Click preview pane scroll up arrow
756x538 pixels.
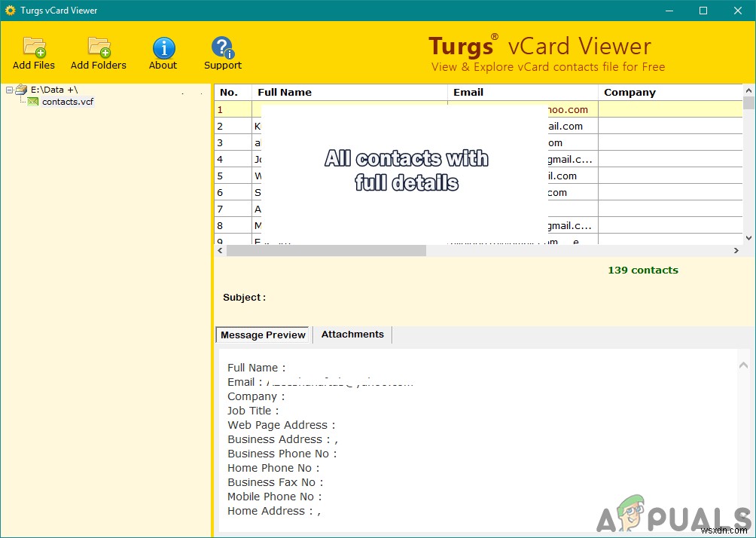743,365
